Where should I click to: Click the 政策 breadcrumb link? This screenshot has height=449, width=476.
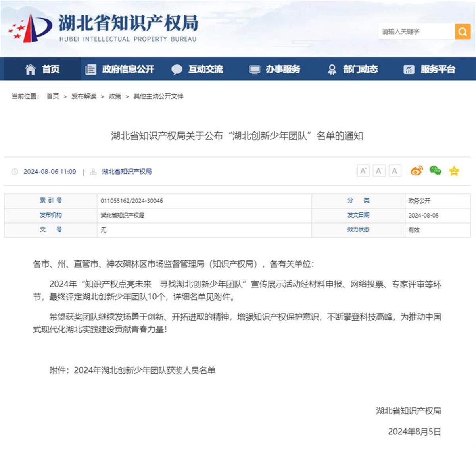(x=115, y=96)
